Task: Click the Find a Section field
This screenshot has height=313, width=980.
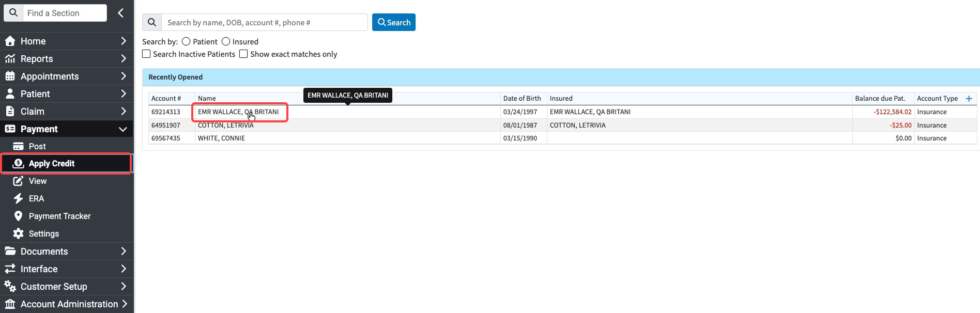Action: [65, 13]
